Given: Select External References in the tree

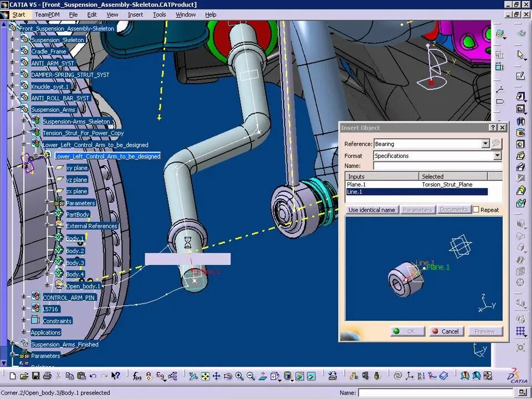Looking at the screenshot, I should pos(91,226).
